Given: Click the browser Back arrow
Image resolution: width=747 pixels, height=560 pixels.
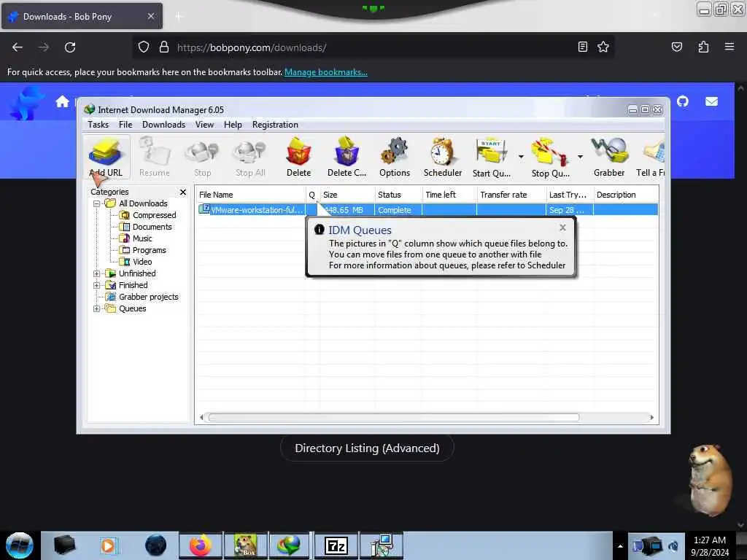Looking at the screenshot, I should pos(18,47).
